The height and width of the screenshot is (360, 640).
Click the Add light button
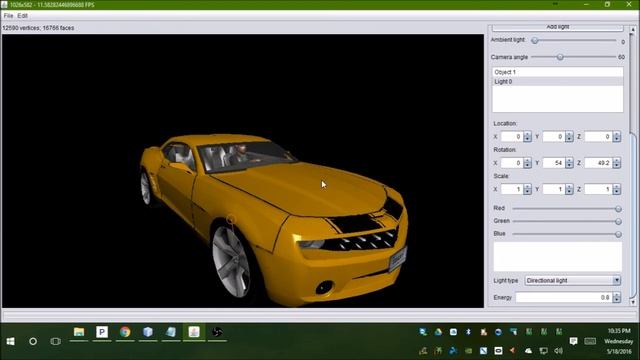click(x=558, y=27)
